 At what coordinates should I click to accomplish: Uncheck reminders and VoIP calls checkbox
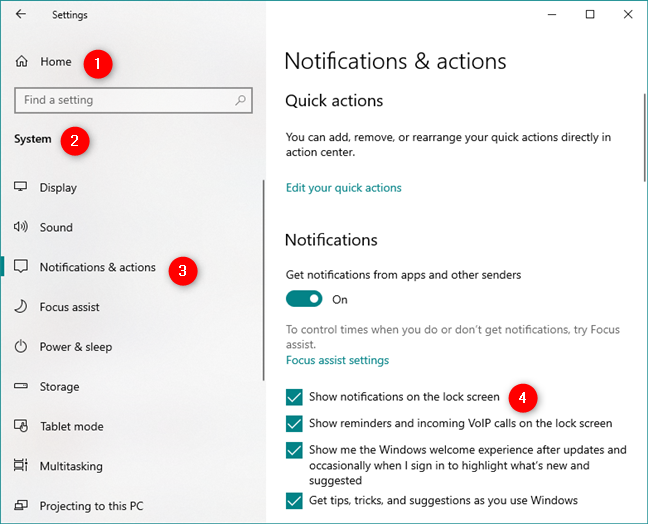[294, 423]
